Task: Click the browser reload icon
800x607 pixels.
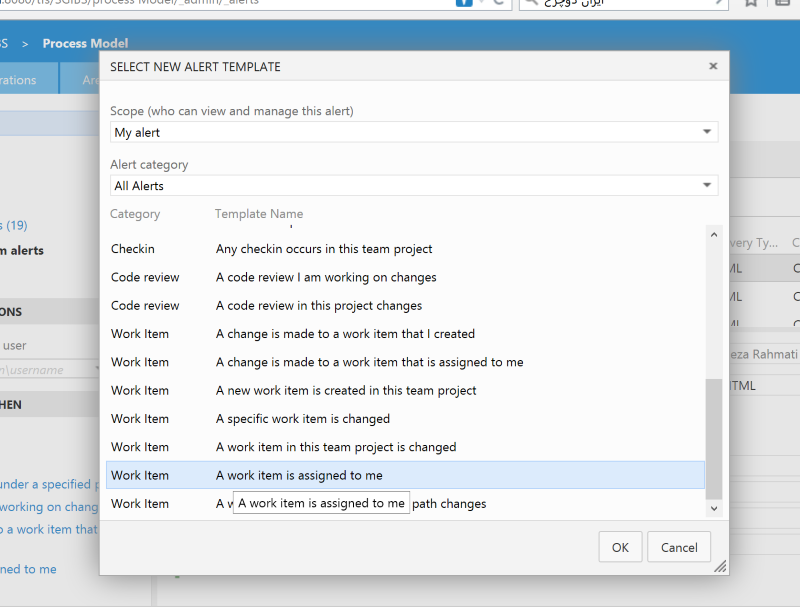Action: click(x=497, y=3)
